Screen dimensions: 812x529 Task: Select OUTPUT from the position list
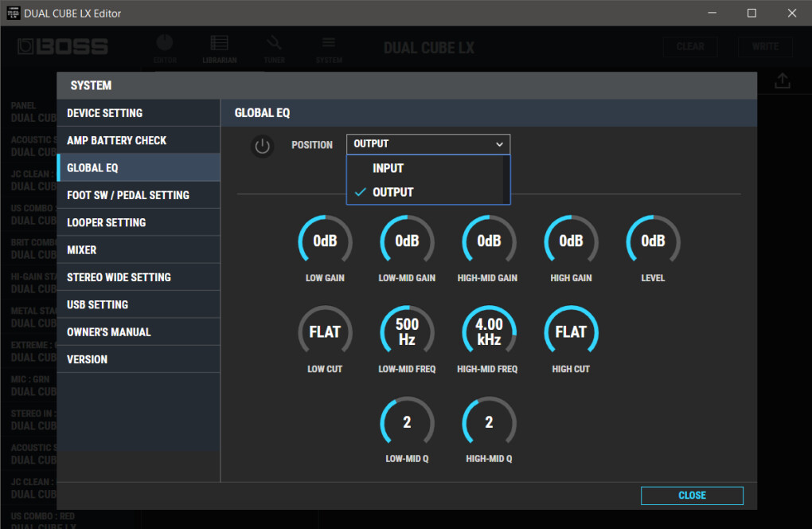pos(424,192)
